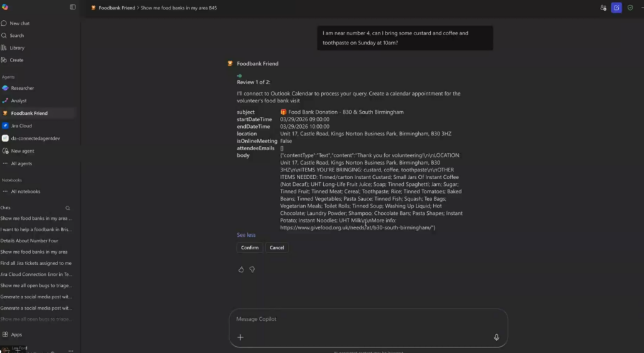
Task: Confirm the calendar appointment
Action: click(x=250, y=247)
